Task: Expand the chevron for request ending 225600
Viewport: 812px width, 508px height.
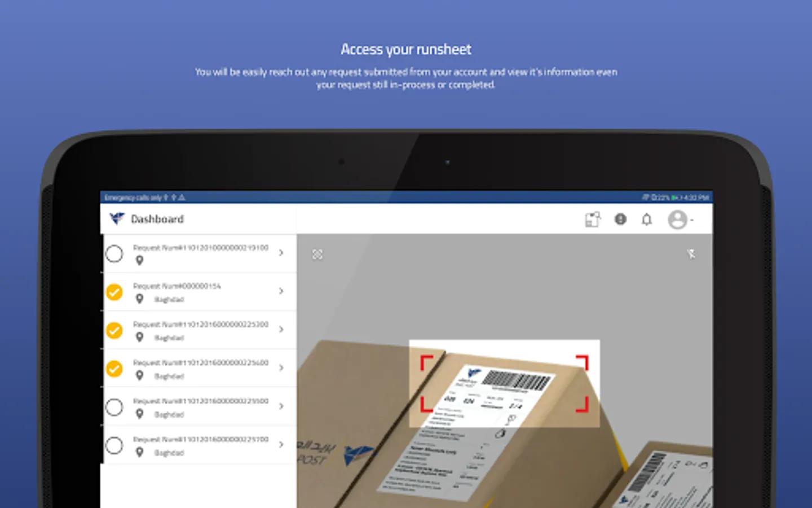Action: tap(281, 368)
